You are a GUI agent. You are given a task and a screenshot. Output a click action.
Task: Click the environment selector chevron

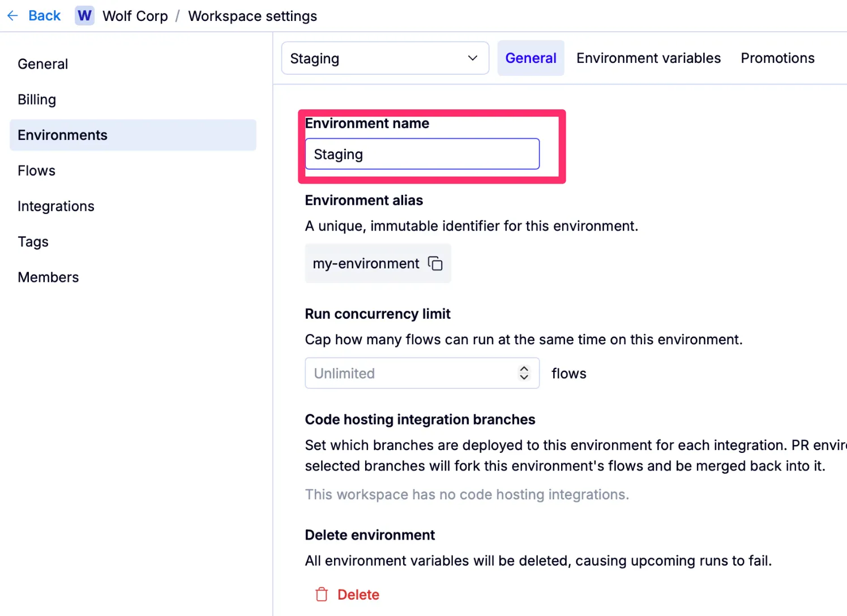[x=473, y=58]
